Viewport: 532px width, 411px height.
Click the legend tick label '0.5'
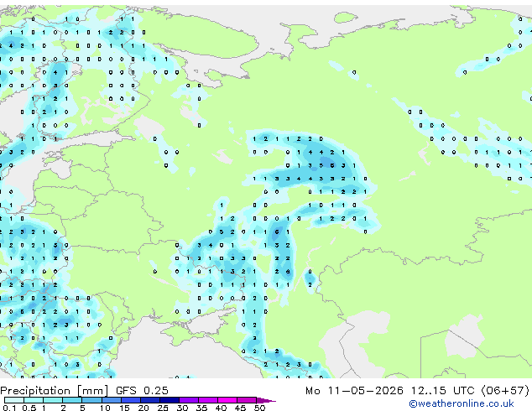click(29, 408)
